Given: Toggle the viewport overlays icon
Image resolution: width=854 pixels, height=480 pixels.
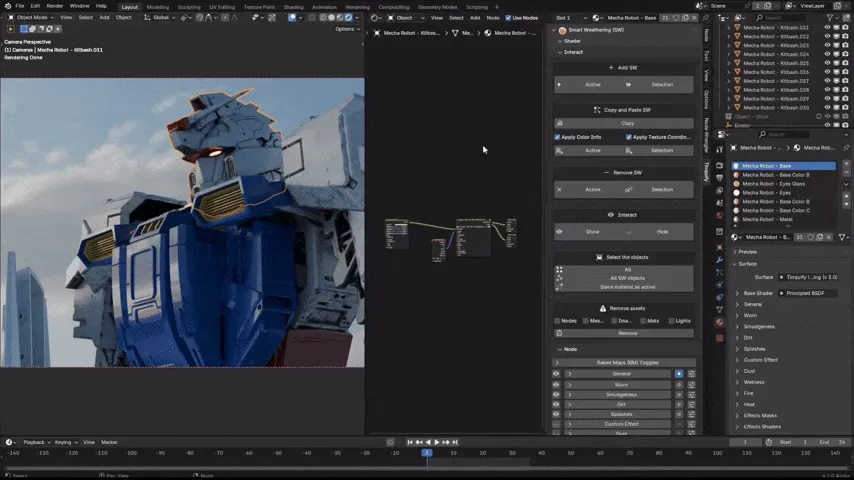Looking at the screenshot, I should pyautogui.click(x=292, y=17).
